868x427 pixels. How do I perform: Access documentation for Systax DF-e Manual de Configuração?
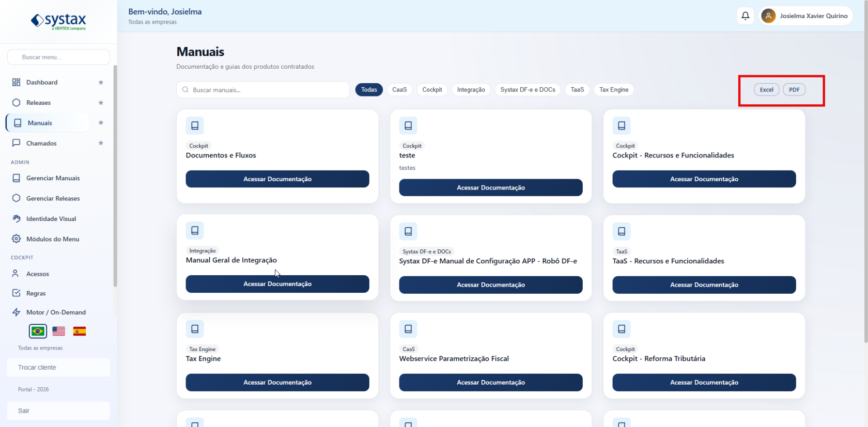pos(491,285)
